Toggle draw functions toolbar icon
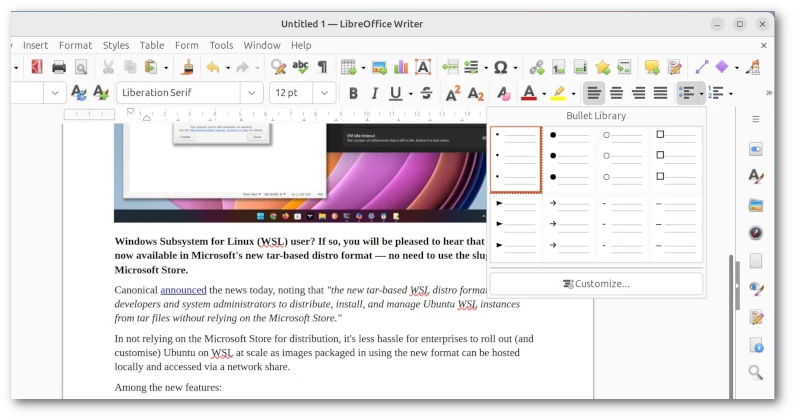Image resolution: width=794 pixels, height=418 pixels. [753, 67]
